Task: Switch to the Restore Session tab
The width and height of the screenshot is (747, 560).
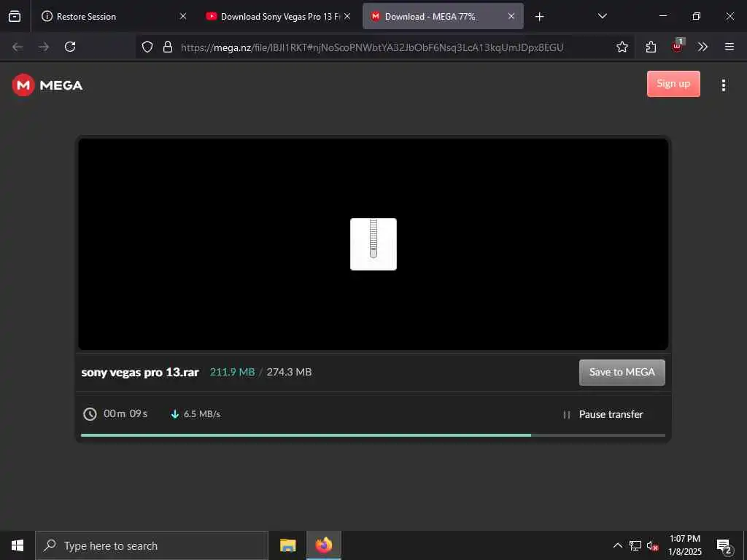Action: [112, 16]
